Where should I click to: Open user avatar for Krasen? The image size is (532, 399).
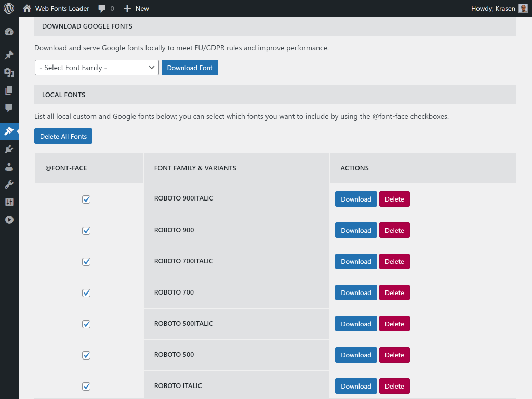click(x=523, y=8)
